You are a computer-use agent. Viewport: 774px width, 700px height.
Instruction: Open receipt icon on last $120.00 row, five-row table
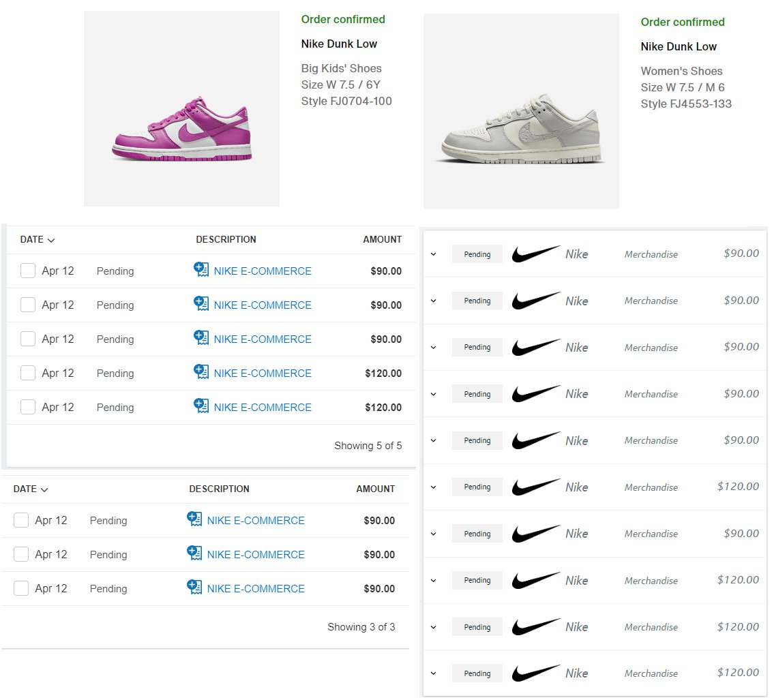[x=201, y=406]
